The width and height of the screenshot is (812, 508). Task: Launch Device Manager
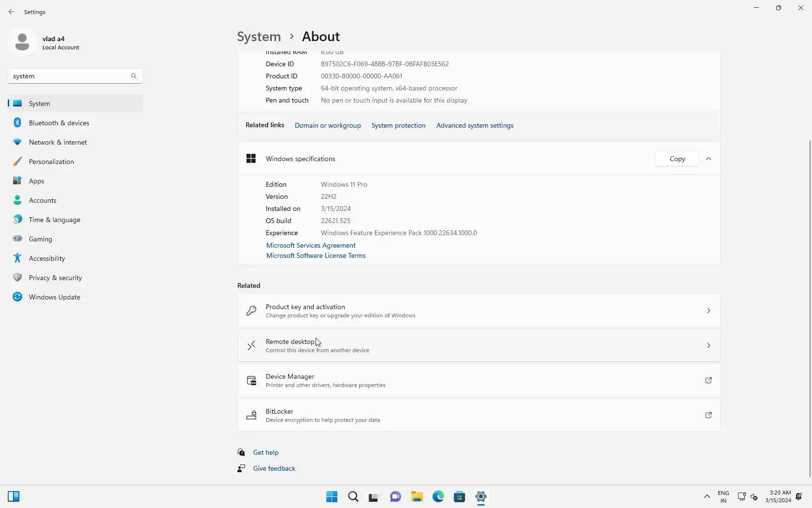(478, 380)
